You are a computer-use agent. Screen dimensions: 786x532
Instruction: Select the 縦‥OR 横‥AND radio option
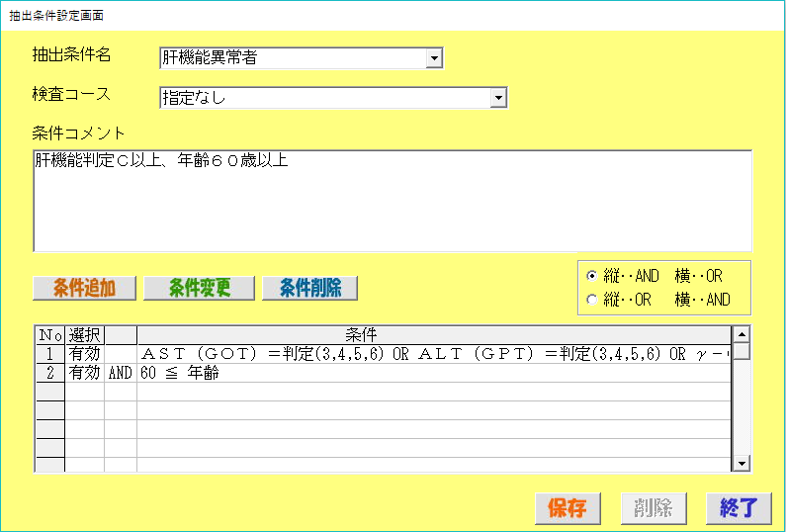coord(592,300)
